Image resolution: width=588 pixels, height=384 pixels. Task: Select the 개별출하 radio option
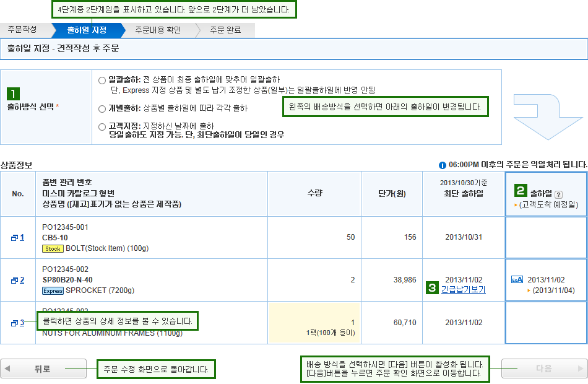pos(102,109)
